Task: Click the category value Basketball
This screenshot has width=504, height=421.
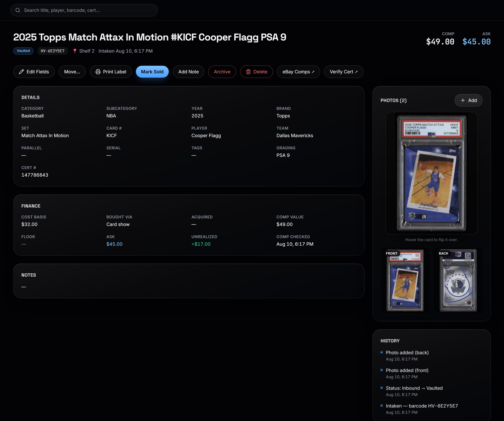Action: pos(33,116)
